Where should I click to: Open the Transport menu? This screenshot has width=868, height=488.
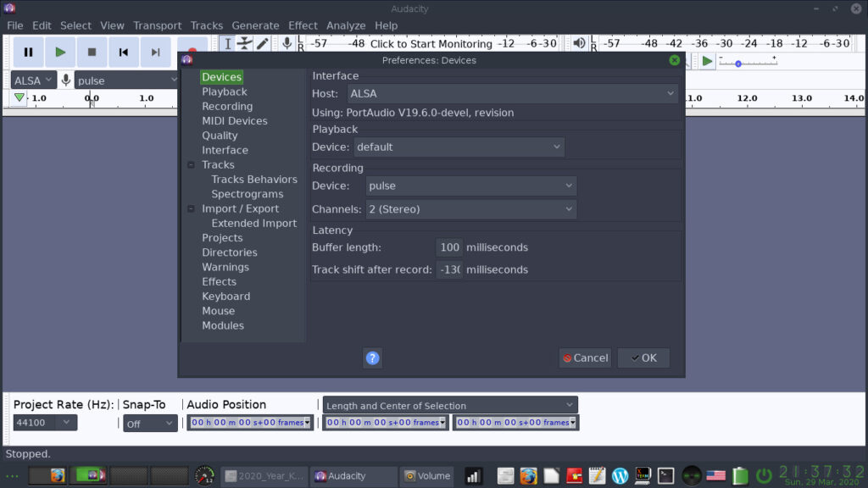tap(157, 25)
